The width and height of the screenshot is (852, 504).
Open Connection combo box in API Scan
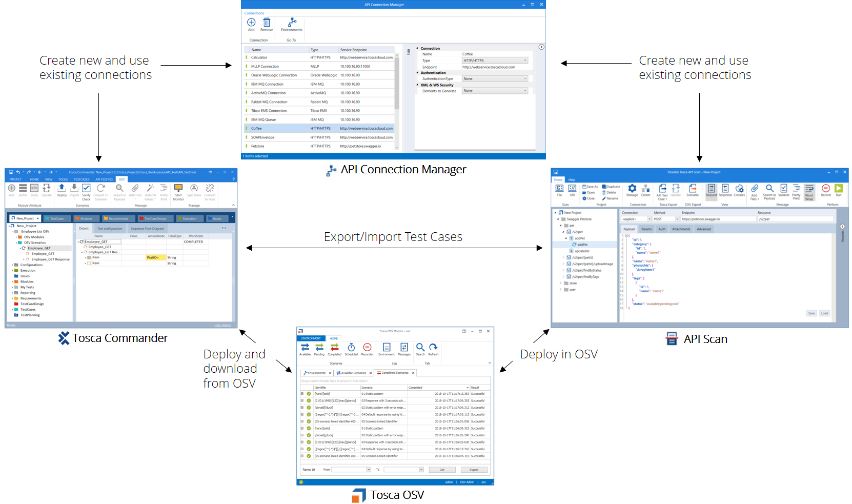pos(636,219)
